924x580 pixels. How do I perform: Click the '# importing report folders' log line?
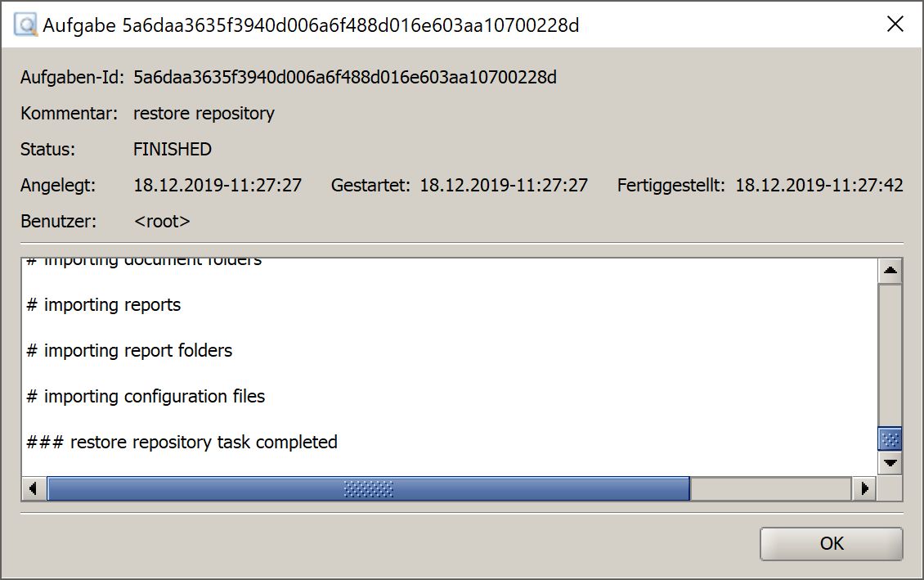click(130, 351)
